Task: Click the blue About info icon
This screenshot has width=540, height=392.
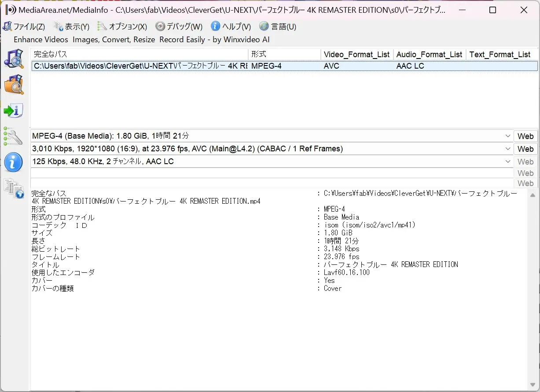Action: click(13, 162)
